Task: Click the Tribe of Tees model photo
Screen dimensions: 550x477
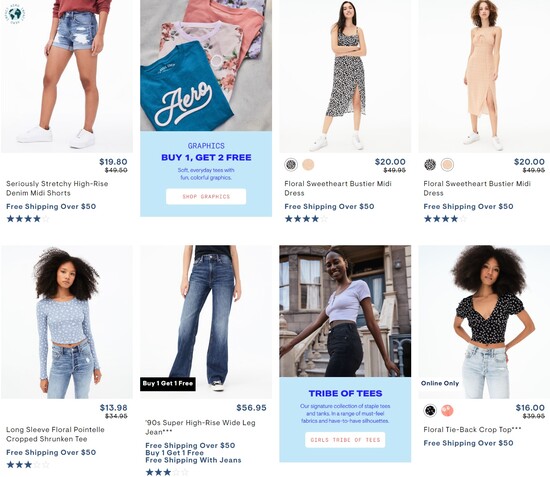Action: (345, 311)
